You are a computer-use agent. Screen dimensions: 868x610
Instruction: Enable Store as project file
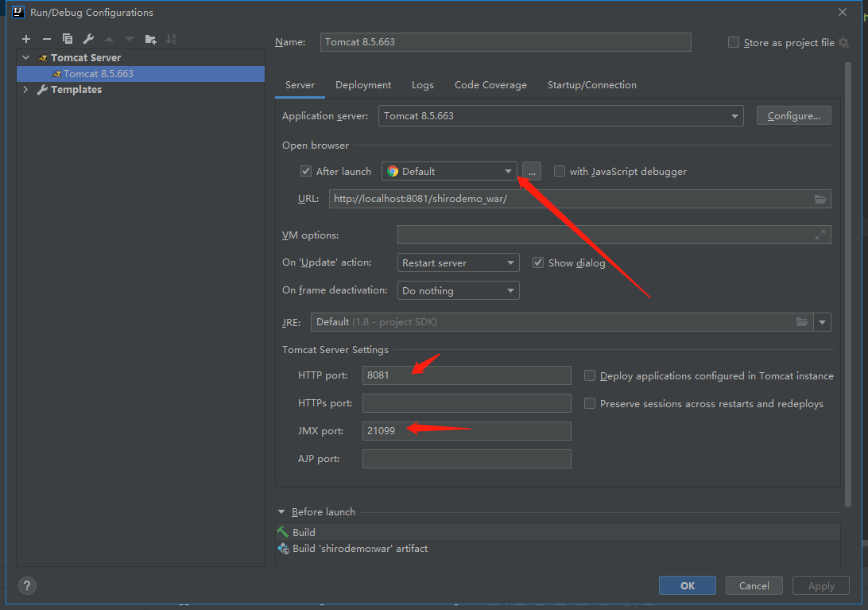click(734, 43)
